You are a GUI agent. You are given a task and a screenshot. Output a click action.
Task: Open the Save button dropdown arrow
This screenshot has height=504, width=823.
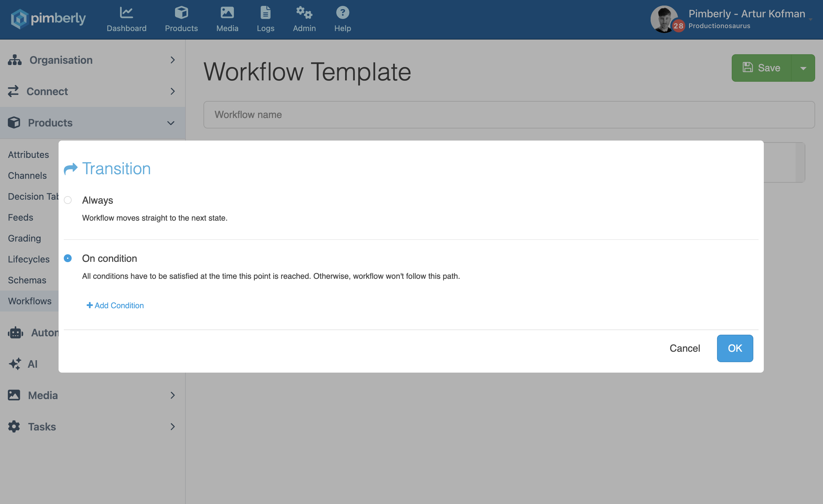[x=803, y=68]
